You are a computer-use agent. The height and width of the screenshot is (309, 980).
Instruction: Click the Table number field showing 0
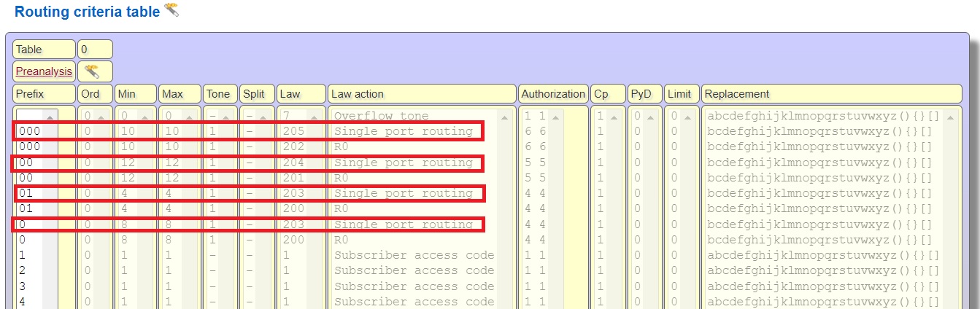pyautogui.click(x=95, y=50)
